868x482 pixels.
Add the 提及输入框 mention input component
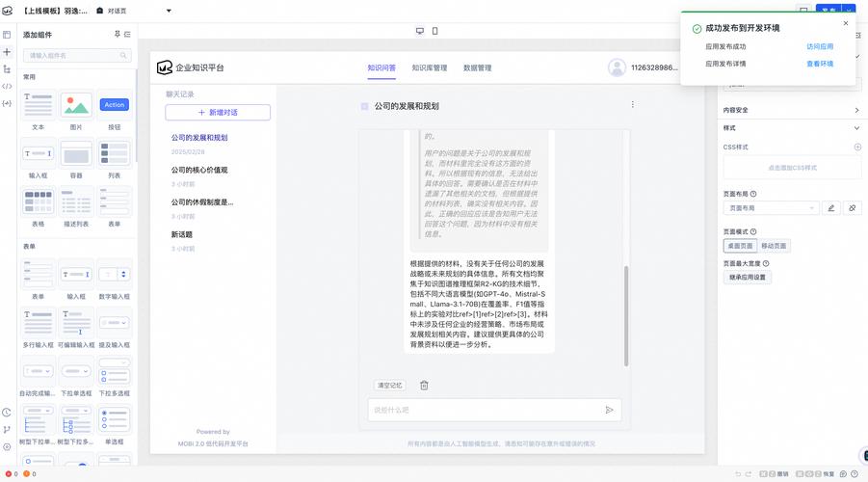point(115,328)
